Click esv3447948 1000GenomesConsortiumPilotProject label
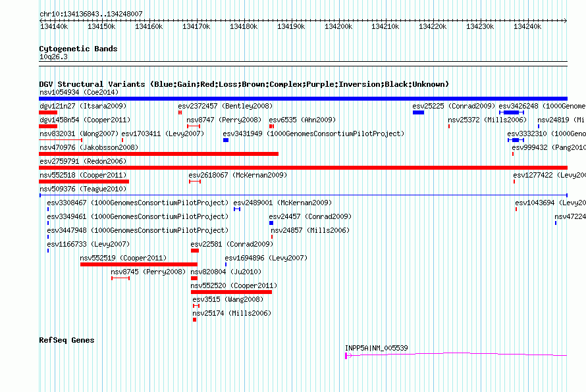586x392 pixels. tap(138, 230)
